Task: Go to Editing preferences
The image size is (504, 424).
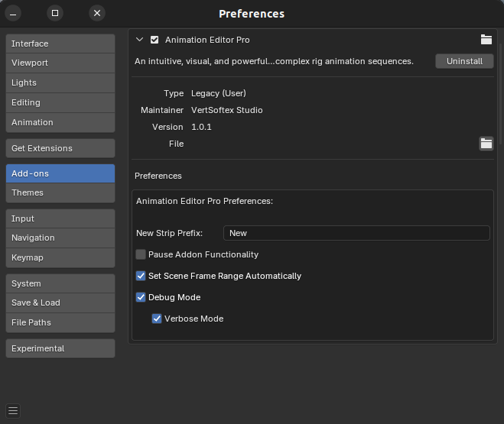Action: pyautogui.click(x=60, y=102)
